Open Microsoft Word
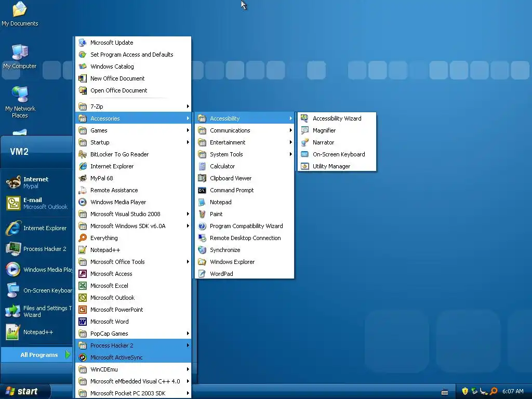This screenshot has height=399, width=532. [134, 322]
